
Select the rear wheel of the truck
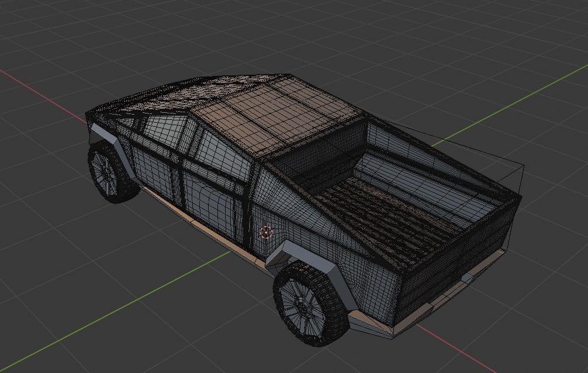pos(312,303)
